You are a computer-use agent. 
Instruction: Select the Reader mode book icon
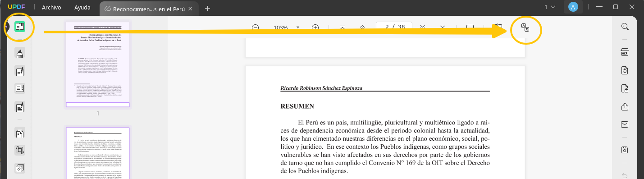point(20,27)
